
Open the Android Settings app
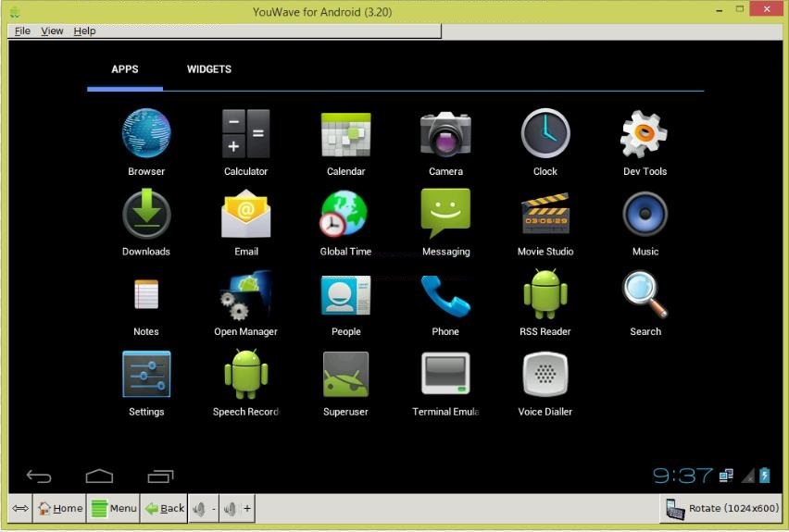146,374
